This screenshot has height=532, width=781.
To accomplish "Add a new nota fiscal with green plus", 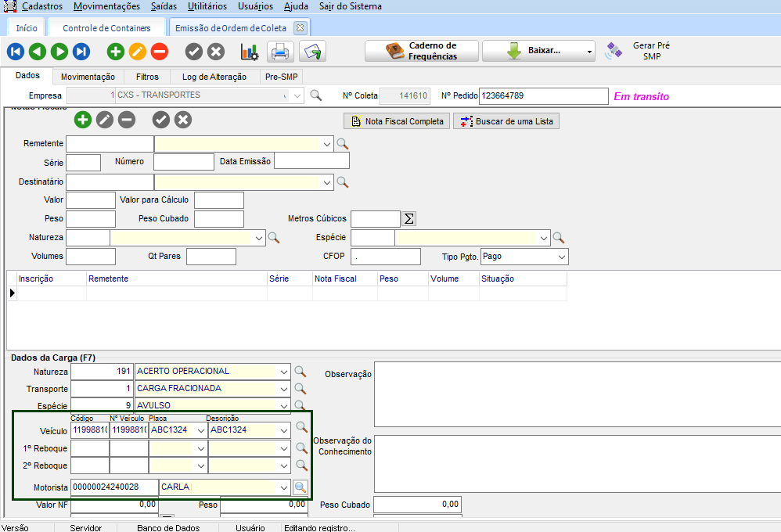I will 83,120.
